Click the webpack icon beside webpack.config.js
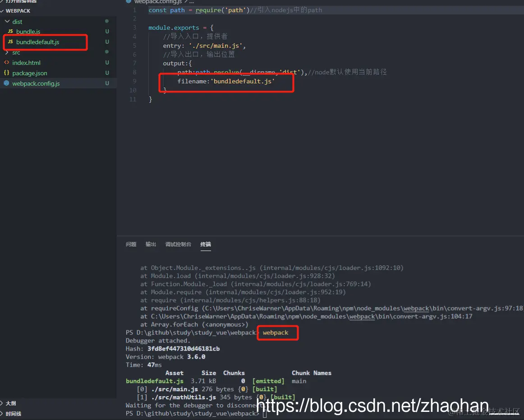Screen dimensions: 524x420 (x=7, y=83)
